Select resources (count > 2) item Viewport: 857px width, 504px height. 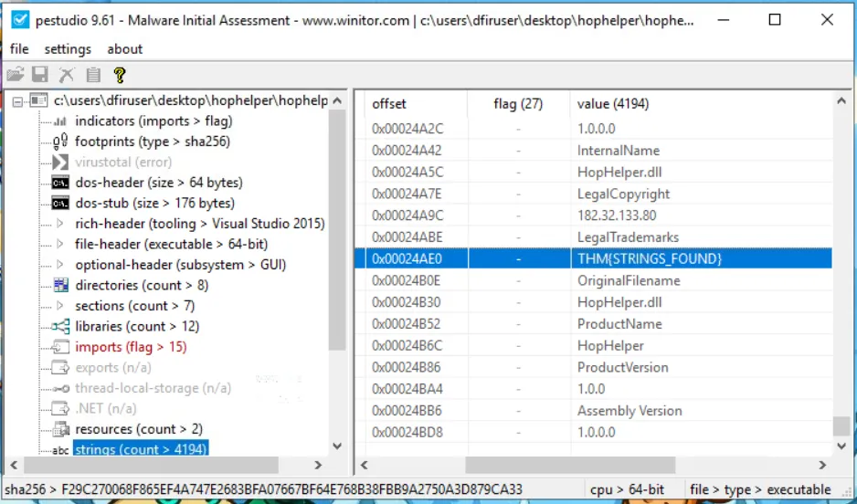(139, 429)
